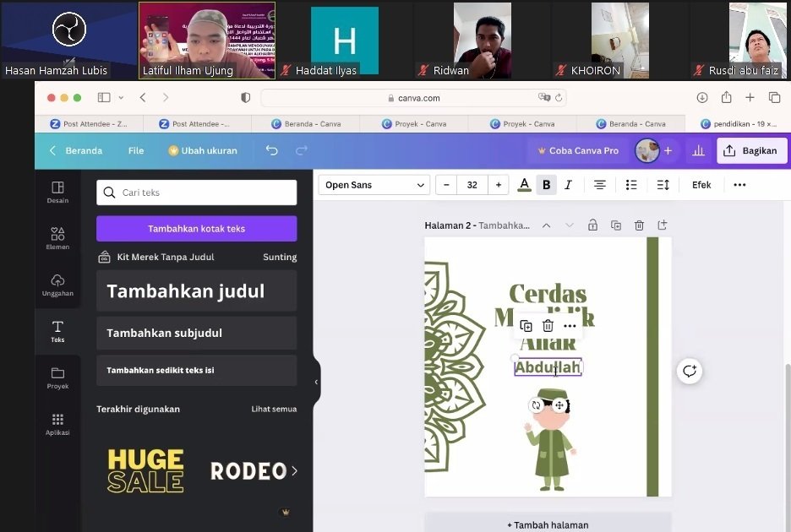Screen dimensions: 791x532
Task: Click the line spacing icon
Action: click(x=663, y=185)
